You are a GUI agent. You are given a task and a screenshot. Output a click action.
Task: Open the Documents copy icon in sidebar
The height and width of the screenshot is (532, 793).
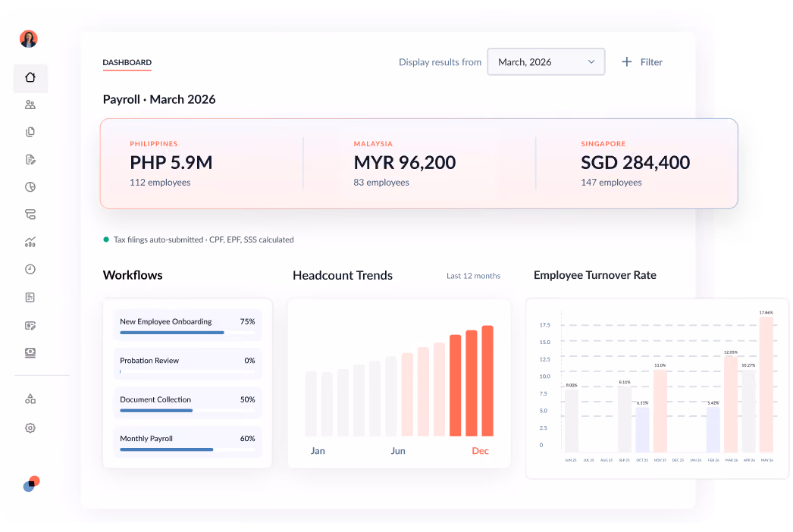coord(30,132)
